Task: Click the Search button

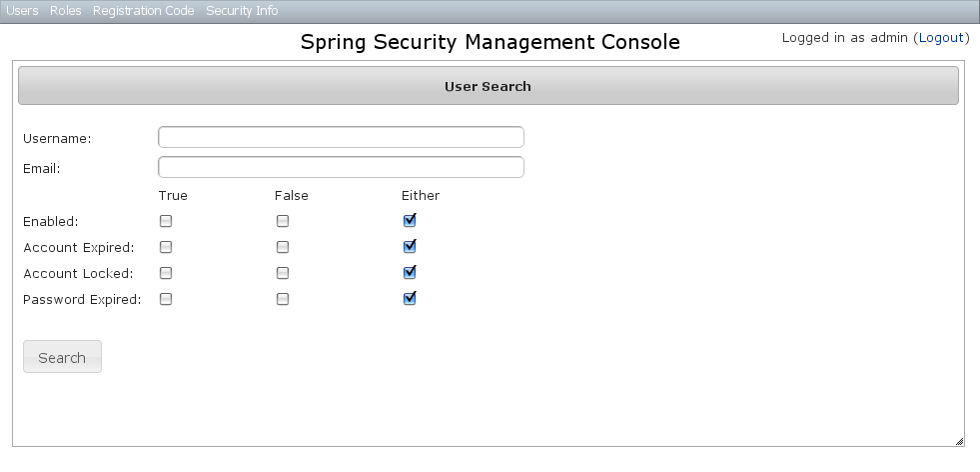Action: (62, 357)
